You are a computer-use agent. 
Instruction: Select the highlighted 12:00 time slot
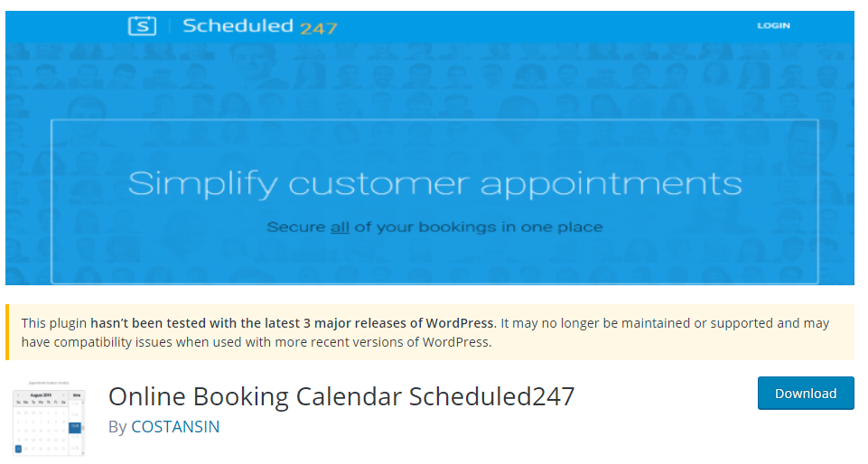[x=75, y=428]
